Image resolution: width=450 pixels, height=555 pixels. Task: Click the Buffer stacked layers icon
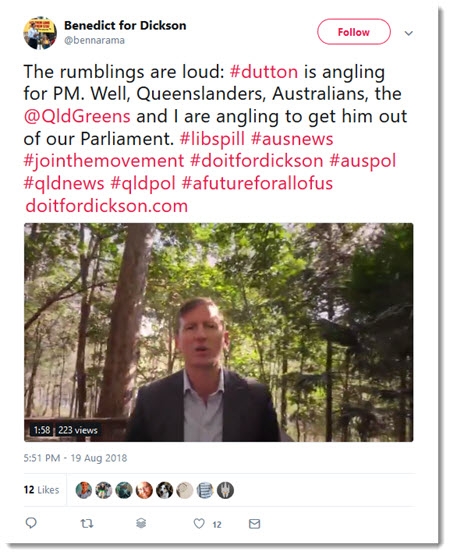(x=141, y=523)
